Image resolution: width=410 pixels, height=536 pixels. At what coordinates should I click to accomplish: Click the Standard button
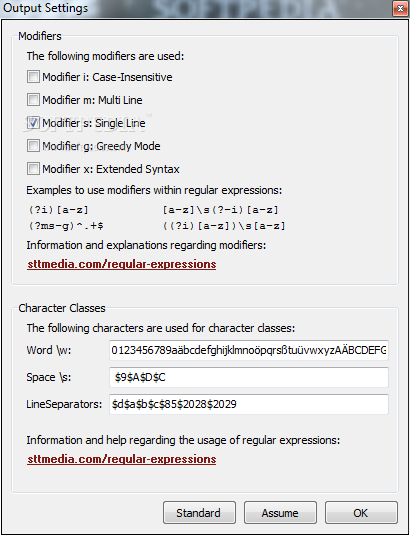click(199, 512)
